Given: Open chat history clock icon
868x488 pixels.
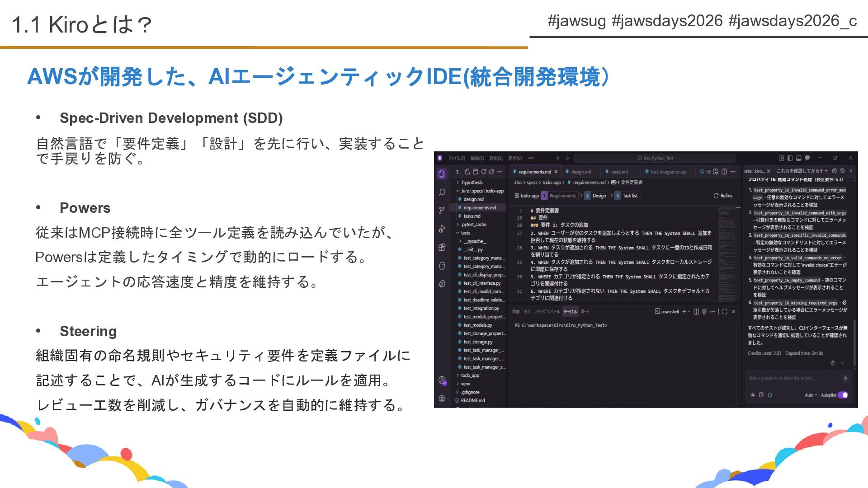Looking at the screenshot, I should tap(842, 171).
